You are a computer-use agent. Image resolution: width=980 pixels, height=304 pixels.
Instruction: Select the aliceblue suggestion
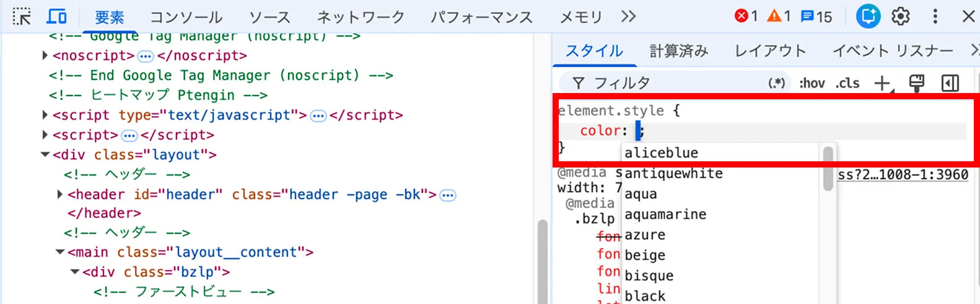coord(721,153)
